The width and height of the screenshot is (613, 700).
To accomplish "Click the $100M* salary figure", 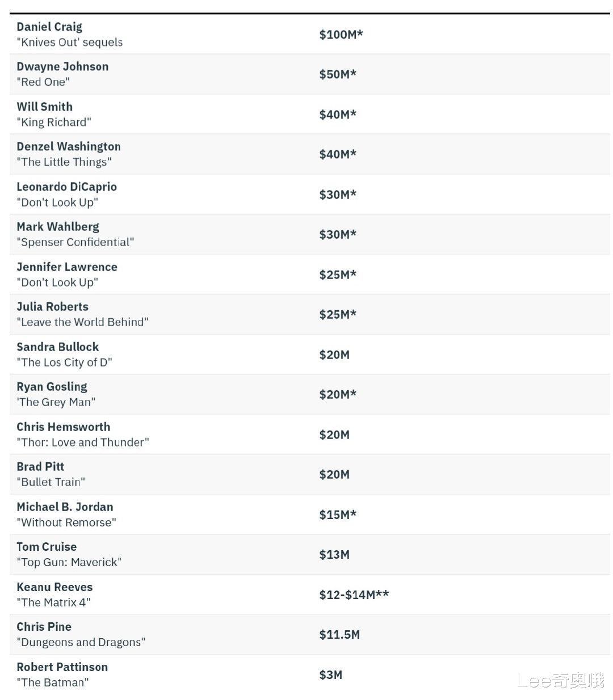I will pos(341,35).
